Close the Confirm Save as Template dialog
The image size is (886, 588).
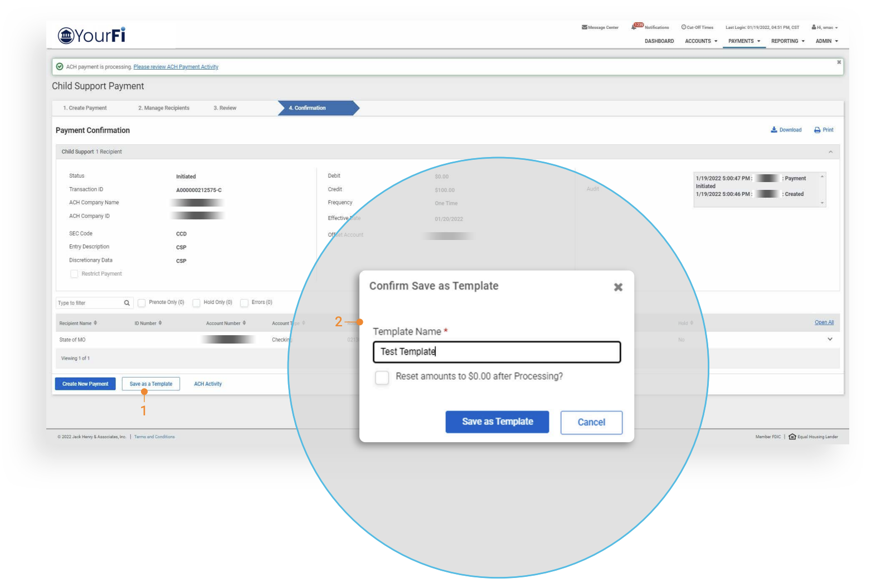click(618, 287)
